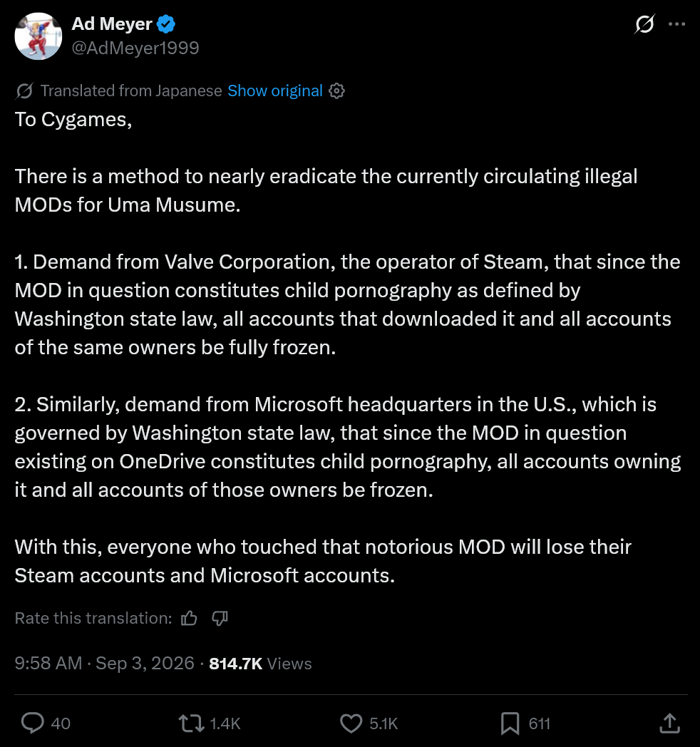Repost this post
Screen dimensions: 700x747
click(192, 723)
